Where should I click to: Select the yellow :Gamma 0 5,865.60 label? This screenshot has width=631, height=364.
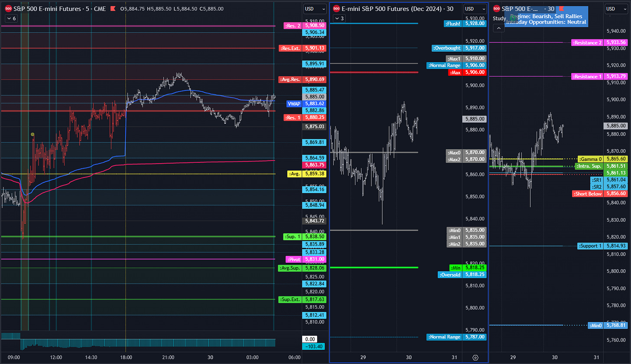603,159
